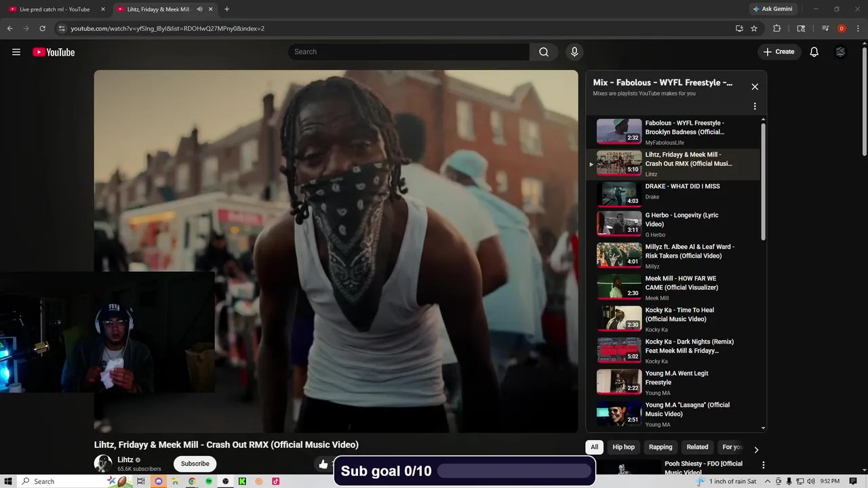The width and height of the screenshot is (868, 488).
Task: Select the Related filter chip
Action: tap(697, 447)
